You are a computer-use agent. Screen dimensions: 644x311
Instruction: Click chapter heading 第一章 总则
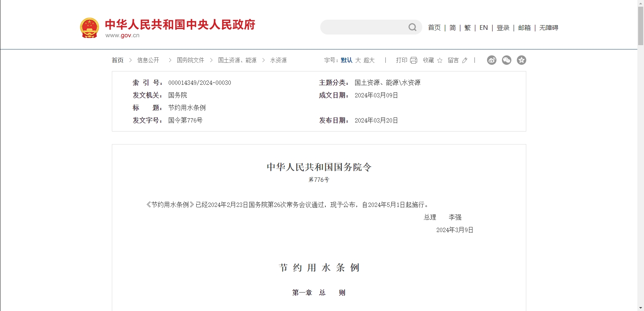[x=319, y=293]
